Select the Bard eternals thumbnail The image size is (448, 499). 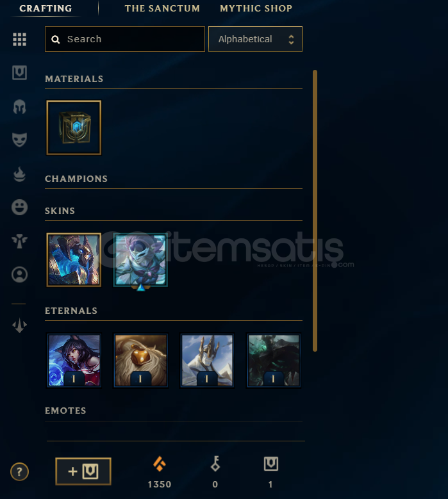pyautogui.click(x=141, y=360)
